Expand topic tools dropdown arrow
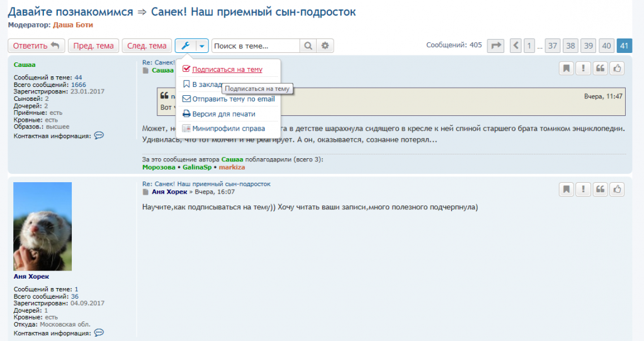This screenshot has width=644, height=341. [x=201, y=46]
